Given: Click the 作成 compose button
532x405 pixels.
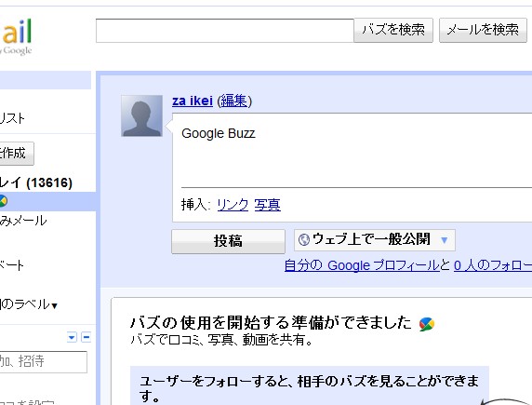Looking at the screenshot, I should click(x=17, y=154).
